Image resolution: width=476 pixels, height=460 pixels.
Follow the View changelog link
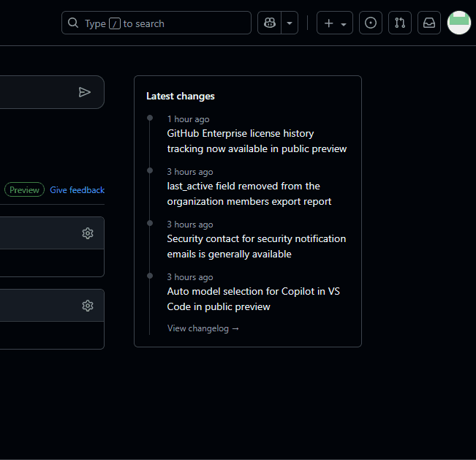(203, 328)
